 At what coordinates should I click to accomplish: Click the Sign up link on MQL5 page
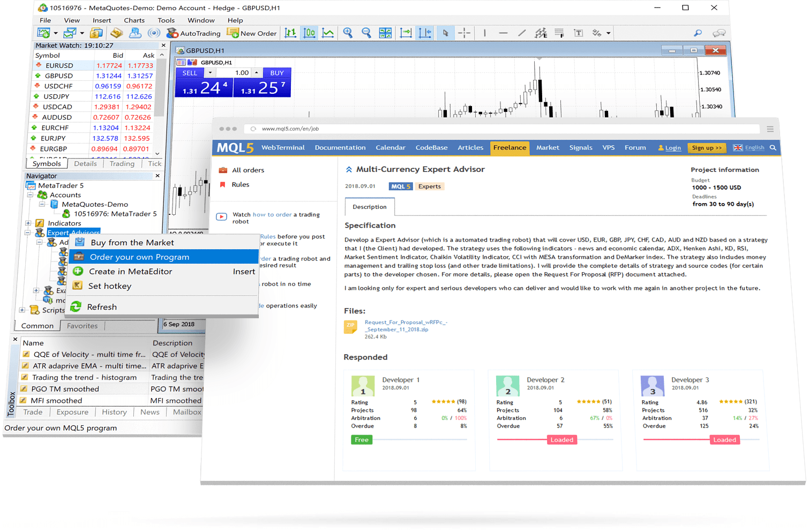(x=706, y=147)
